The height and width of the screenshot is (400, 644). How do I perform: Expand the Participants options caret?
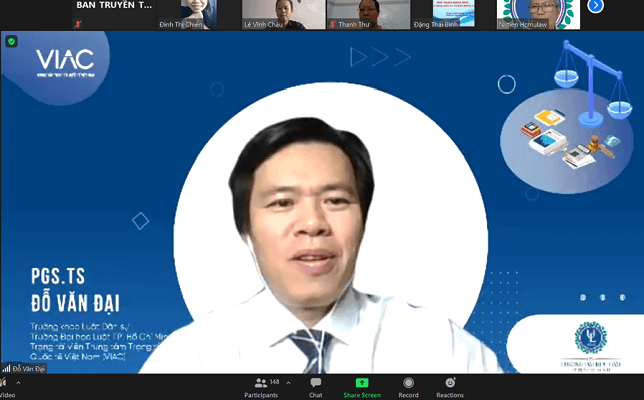pos(288,383)
